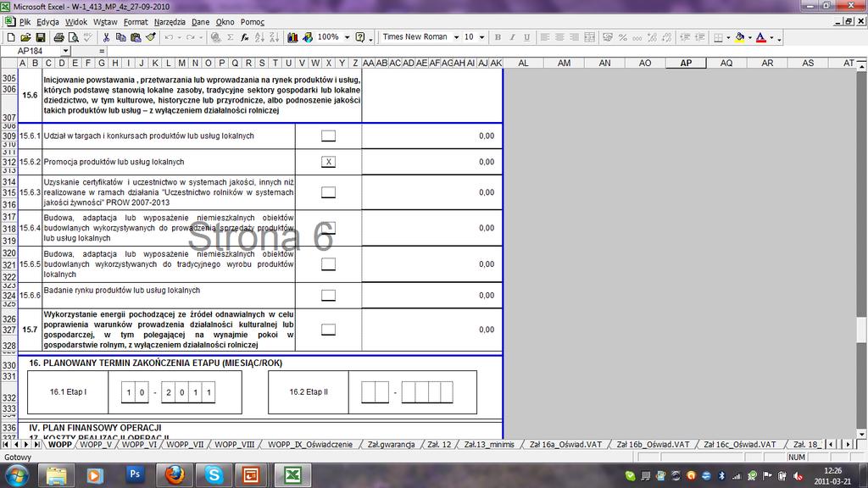Activate the Format Painter brush
Image resolution: width=868 pixels, height=488 pixels.
click(x=151, y=37)
